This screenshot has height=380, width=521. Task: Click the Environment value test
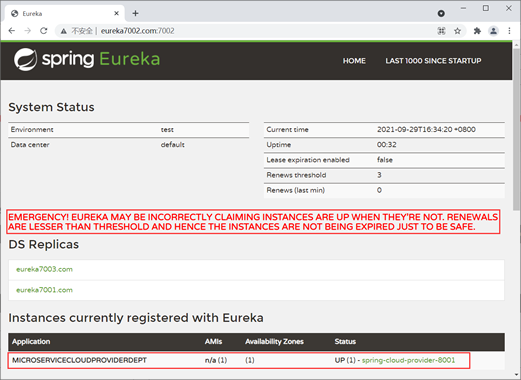(167, 129)
